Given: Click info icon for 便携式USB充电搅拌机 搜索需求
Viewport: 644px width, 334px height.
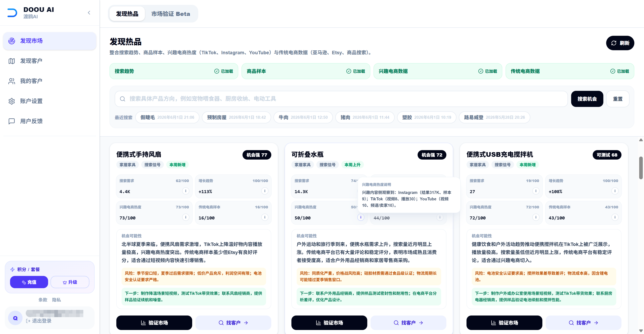Looking at the screenshot, I should point(536,191).
